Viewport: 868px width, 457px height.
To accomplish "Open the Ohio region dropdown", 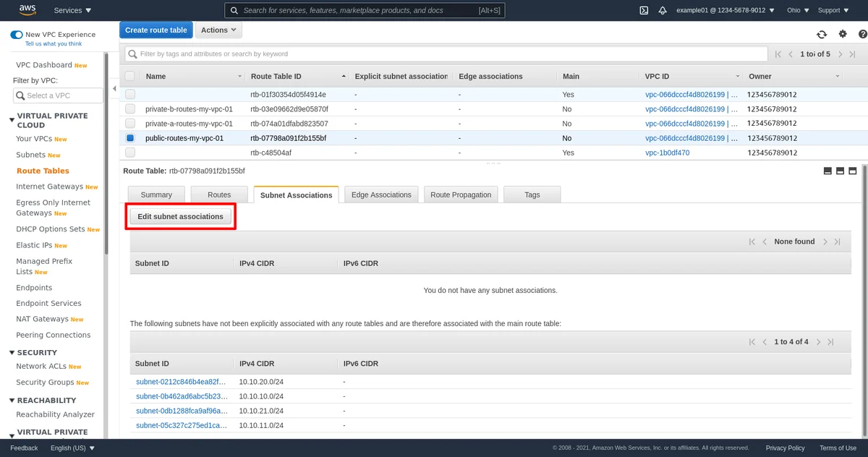I will [x=796, y=10].
